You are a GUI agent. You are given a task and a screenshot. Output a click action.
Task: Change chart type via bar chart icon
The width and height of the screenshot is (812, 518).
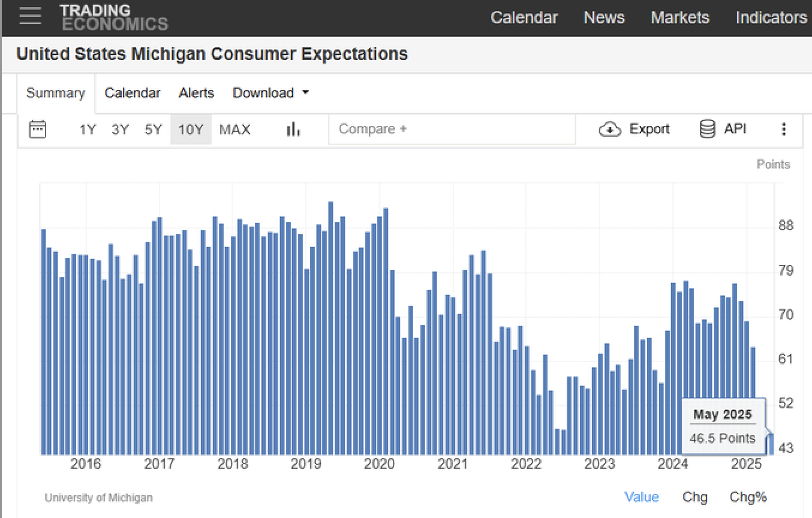click(293, 129)
